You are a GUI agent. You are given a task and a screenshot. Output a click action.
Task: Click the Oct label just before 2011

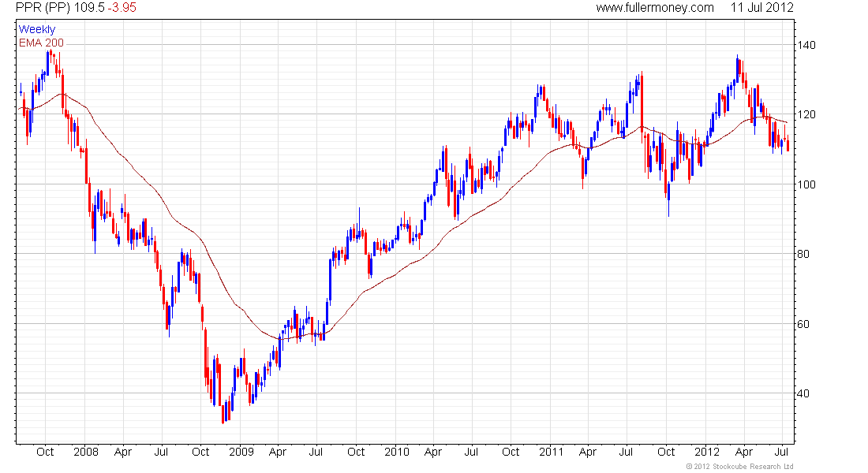point(511,452)
